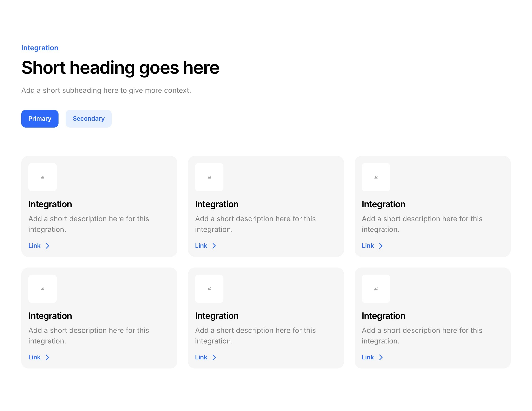Click chevron arrow beside Link in bottom-right card
532x411 pixels.
pyautogui.click(x=381, y=357)
